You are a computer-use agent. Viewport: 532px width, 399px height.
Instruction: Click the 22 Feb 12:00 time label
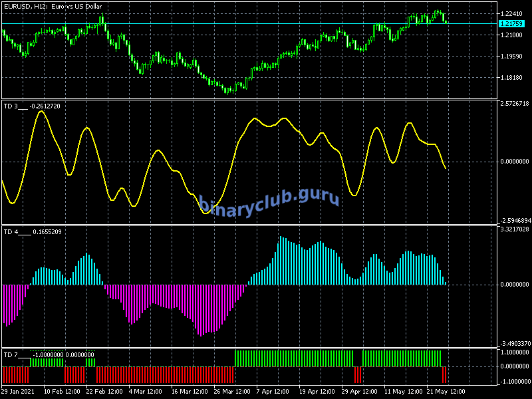tap(105, 391)
